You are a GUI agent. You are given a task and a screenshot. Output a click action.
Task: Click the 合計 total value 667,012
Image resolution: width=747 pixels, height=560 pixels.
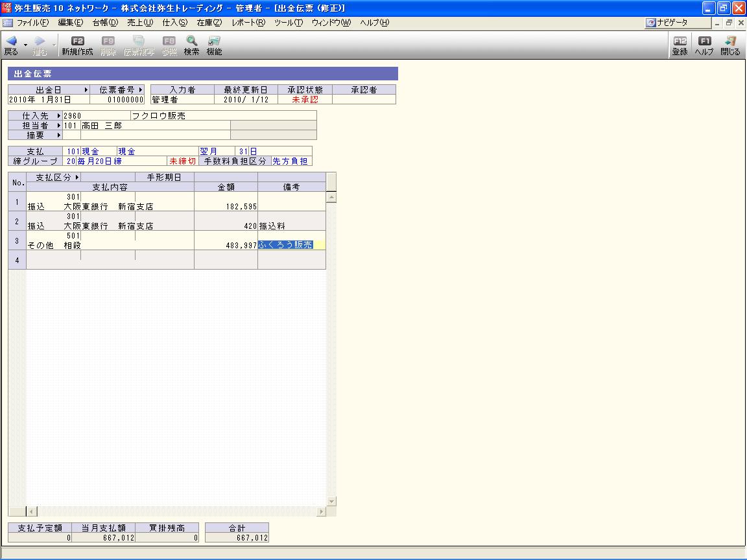click(237, 537)
